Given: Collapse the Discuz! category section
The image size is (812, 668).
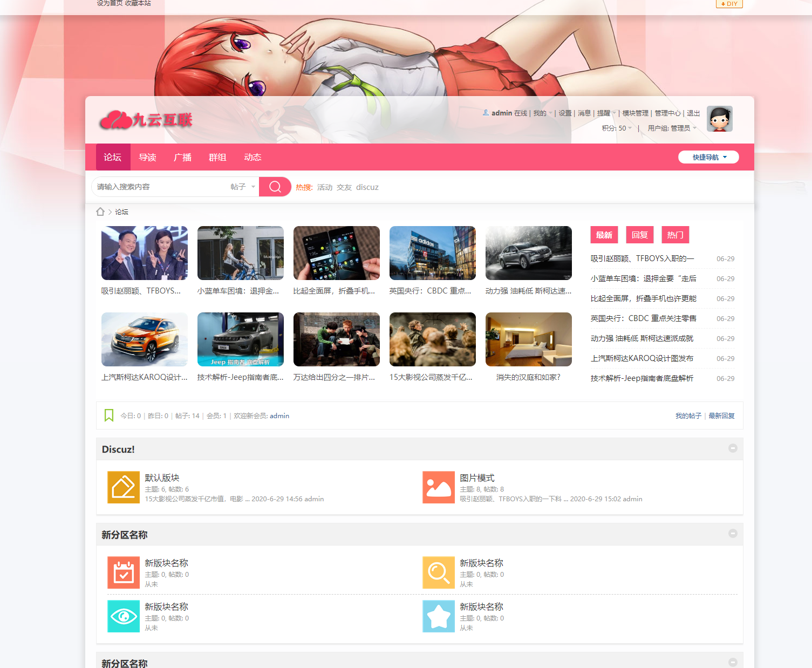Looking at the screenshot, I should 733,448.
